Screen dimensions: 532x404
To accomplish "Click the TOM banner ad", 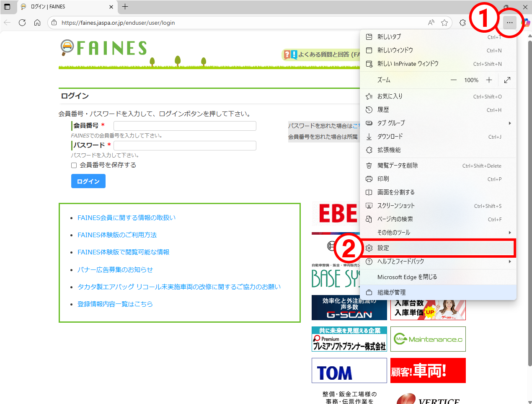I will tap(349, 370).
